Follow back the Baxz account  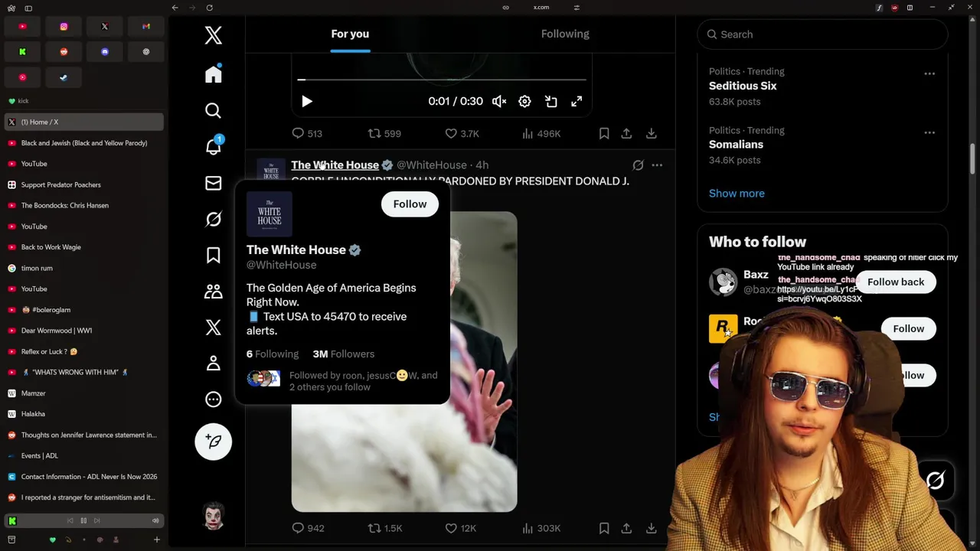(896, 282)
